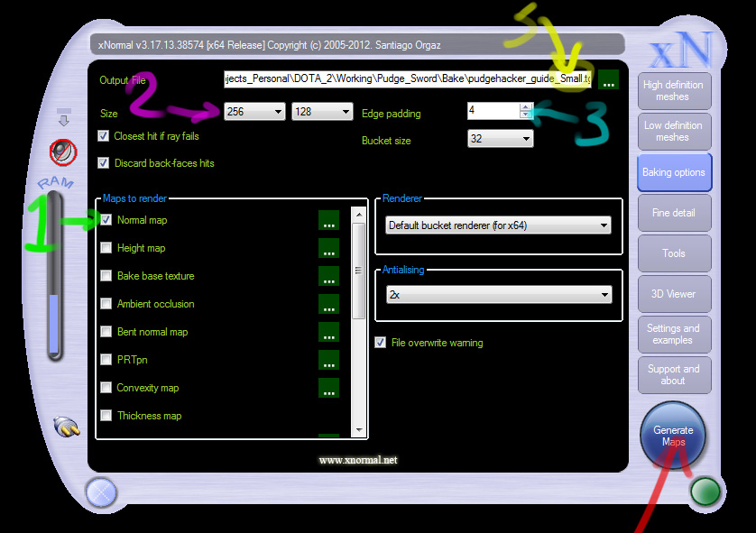756x533 pixels.
Task: Open the Antialising dropdown showing 2x
Action: (499, 295)
